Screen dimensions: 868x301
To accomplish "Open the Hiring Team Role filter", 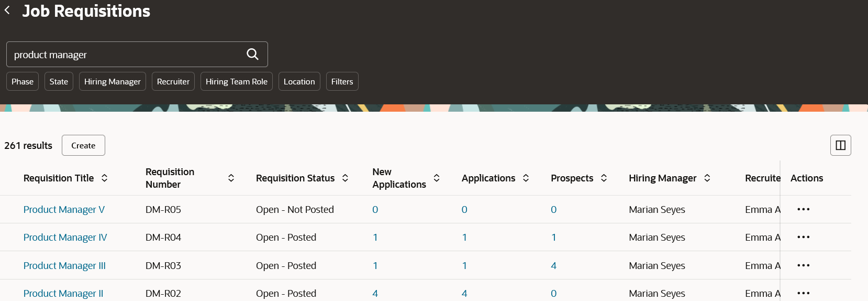I will [x=237, y=81].
